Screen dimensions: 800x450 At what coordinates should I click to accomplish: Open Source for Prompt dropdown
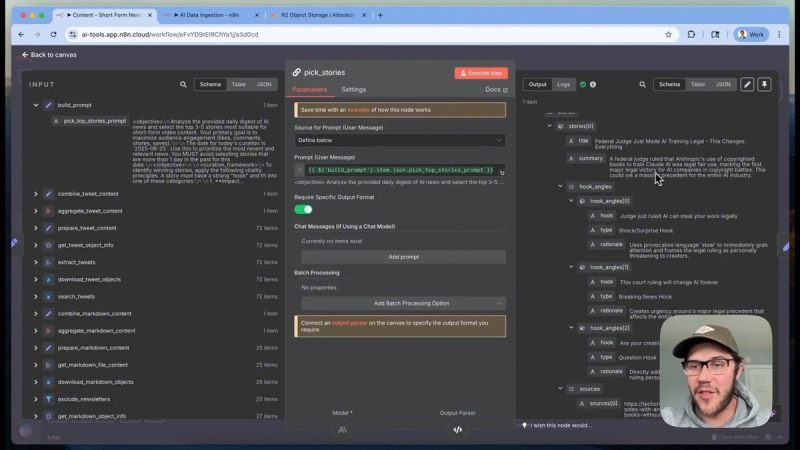[400, 140]
